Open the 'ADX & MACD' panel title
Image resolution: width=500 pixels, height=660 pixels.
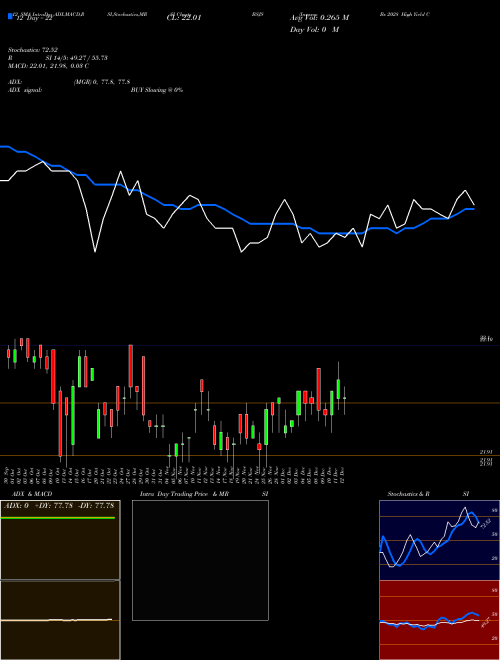(32, 494)
